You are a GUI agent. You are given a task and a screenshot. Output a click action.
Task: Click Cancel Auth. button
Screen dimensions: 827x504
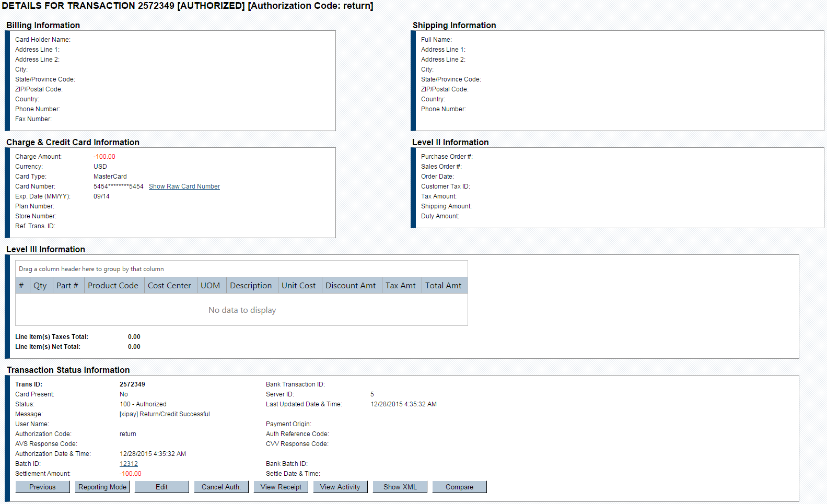tap(221, 487)
